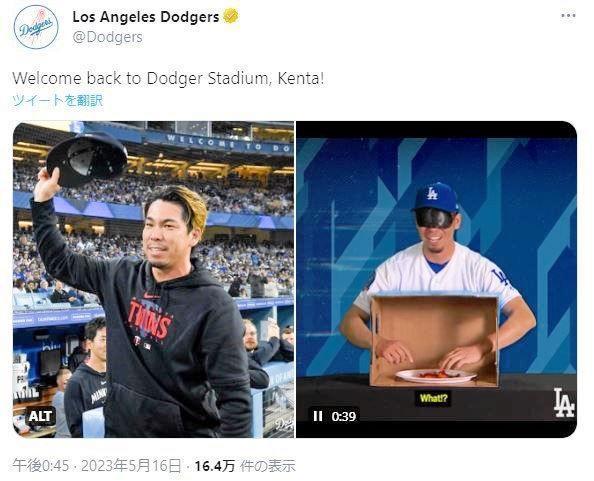
Task: Click the LA logo watermark in video
Action: click(x=564, y=403)
